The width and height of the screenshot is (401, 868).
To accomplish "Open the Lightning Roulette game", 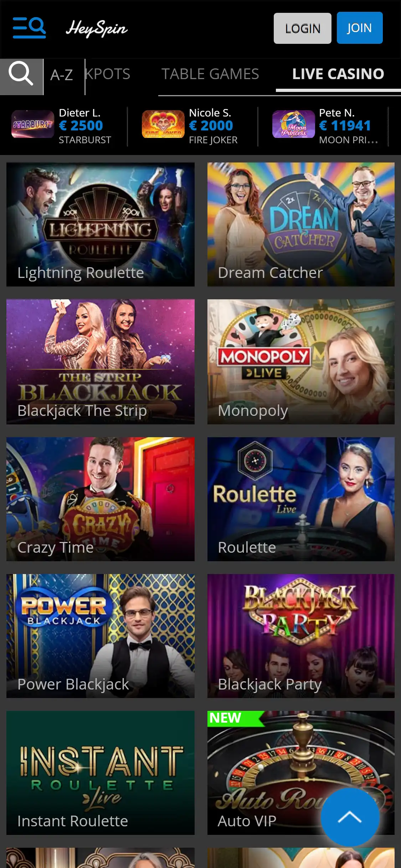I will coord(101,224).
